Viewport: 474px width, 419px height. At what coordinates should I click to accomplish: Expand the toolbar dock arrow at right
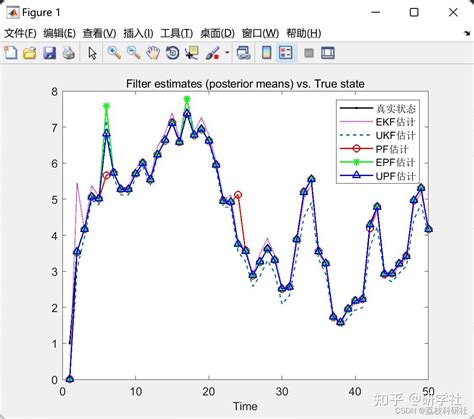[467, 33]
